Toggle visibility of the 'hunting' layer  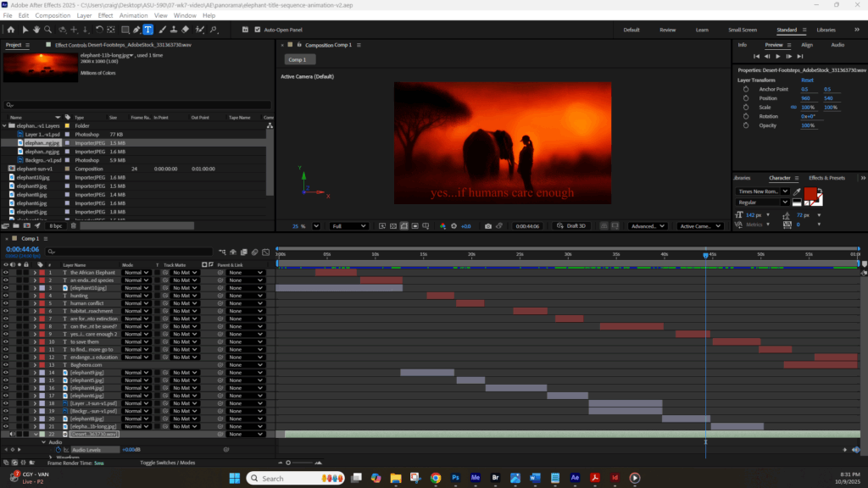pyautogui.click(x=6, y=296)
